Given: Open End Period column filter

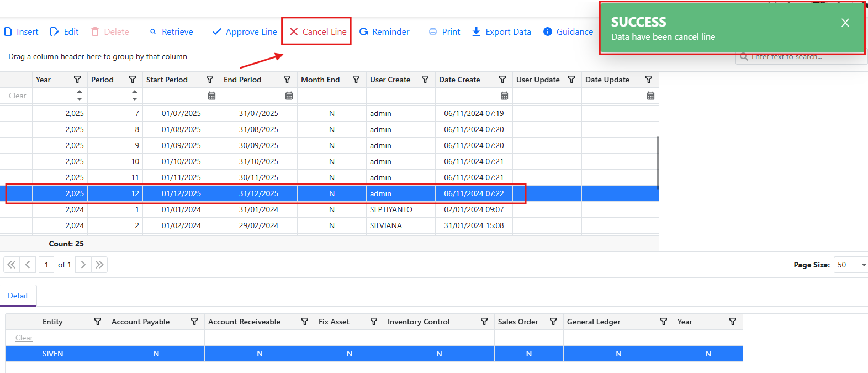Looking at the screenshot, I should pos(287,80).
